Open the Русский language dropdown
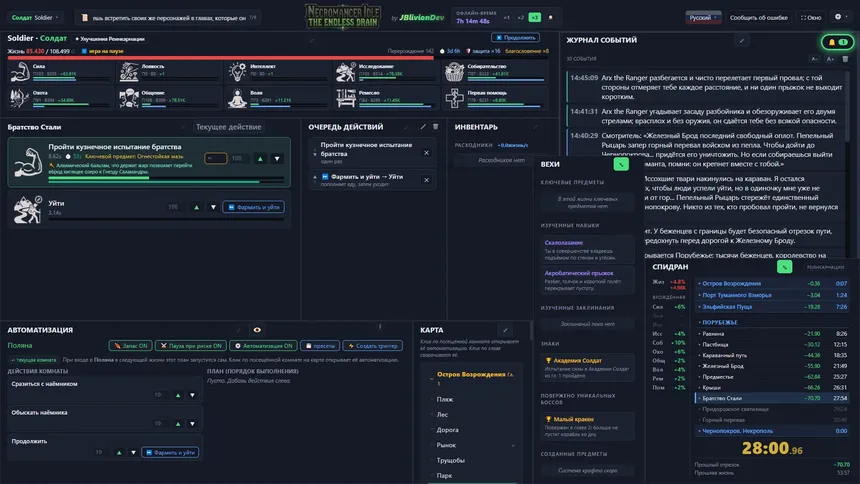Screen dimensions: 860x484 pos(703,18)
